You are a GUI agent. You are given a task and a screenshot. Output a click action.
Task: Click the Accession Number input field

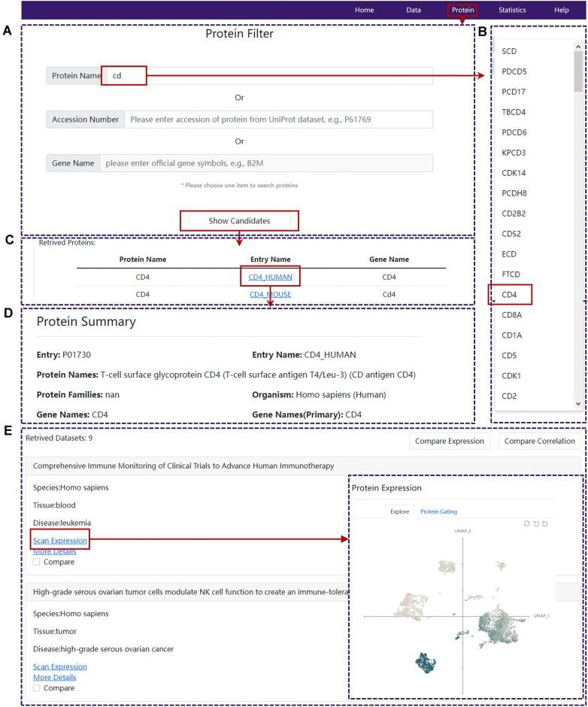(x=279, y=120)
